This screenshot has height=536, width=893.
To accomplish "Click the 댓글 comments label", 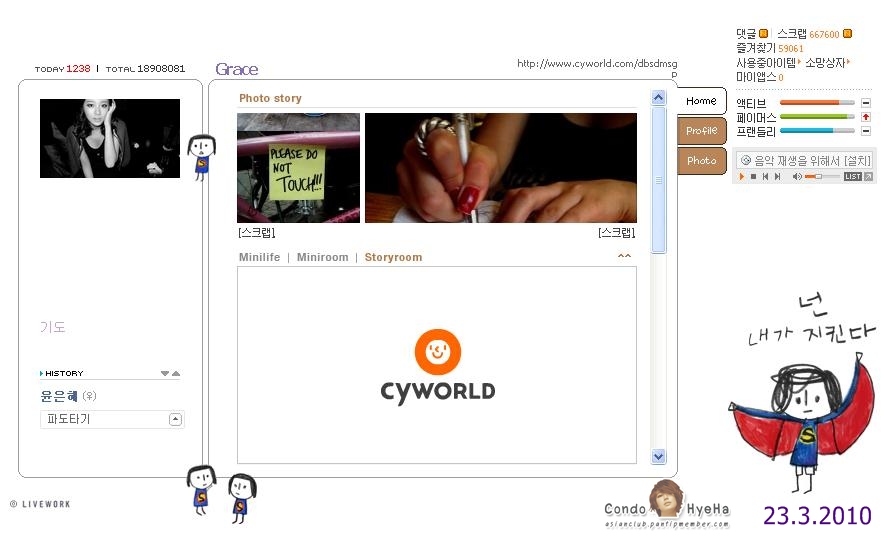I will [x=746, y=34].
